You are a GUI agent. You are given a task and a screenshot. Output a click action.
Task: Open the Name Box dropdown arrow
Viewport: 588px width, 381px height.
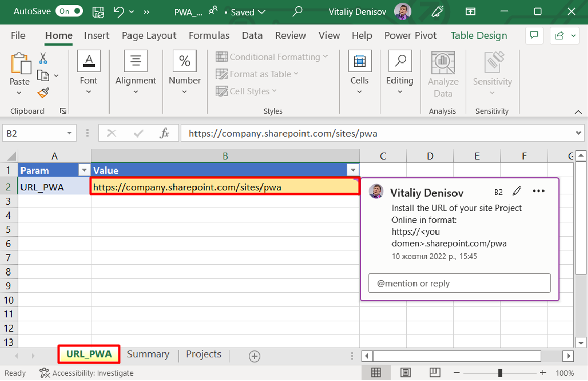click(x=69, y=133)
